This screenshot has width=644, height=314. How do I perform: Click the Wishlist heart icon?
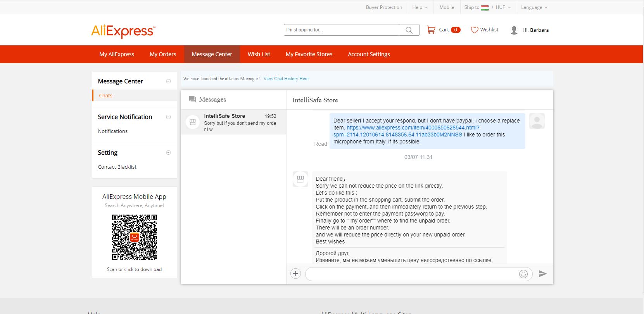pyautogui.click(x=474, y=30)
